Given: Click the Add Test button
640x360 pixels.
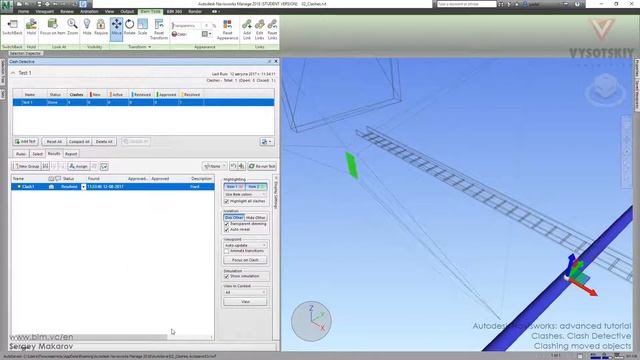Looking at the screenshot, I should tap(25, 142).
